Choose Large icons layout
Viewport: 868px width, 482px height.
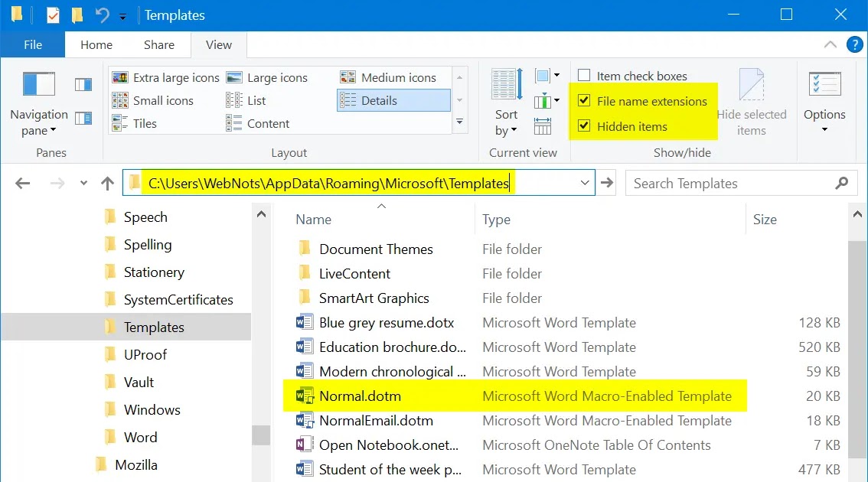point(267,77)
